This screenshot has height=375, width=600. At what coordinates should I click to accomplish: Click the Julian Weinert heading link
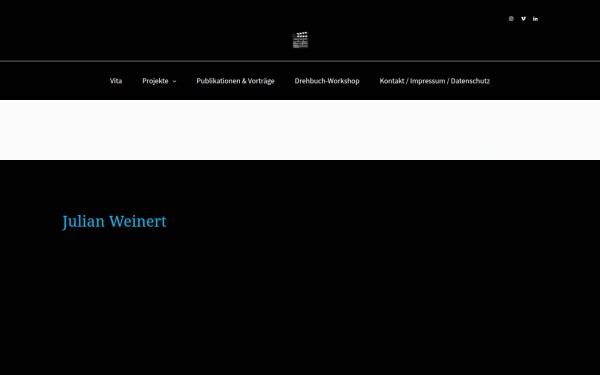click(114, 222)
